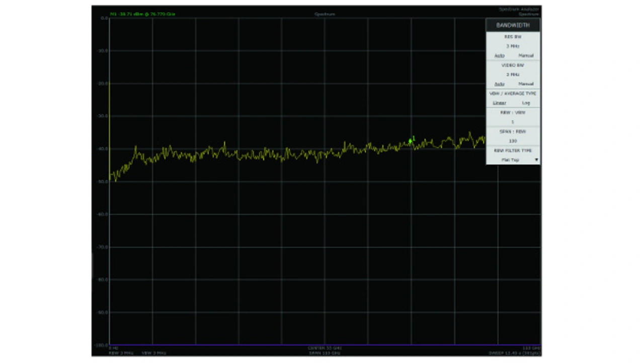Click the RES BW 3 MHz value
The height and width of the screenshot is (363, 644).
(x=513, y=46)
